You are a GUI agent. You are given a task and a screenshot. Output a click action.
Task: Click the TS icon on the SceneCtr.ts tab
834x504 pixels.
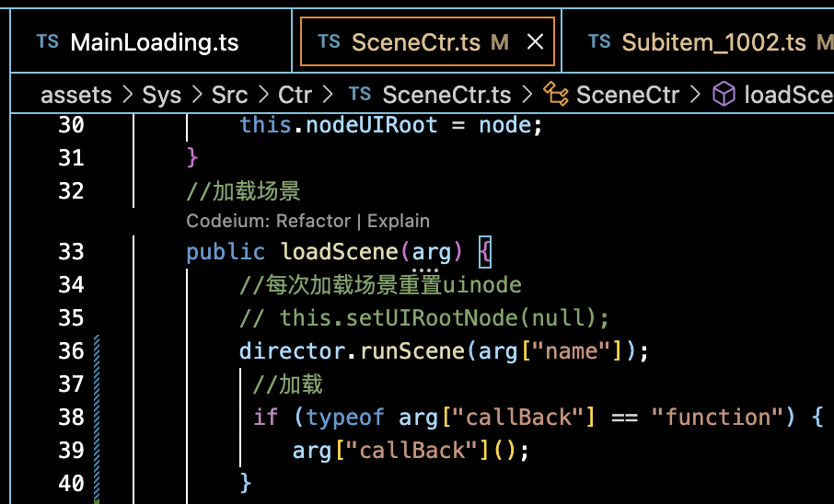pos(329,42)
